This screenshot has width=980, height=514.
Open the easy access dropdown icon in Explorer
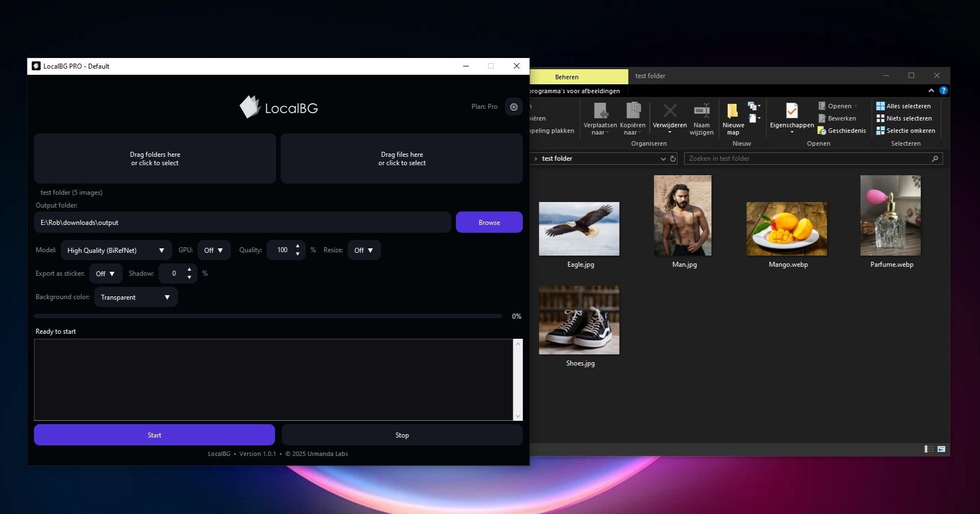click(754, 118)
